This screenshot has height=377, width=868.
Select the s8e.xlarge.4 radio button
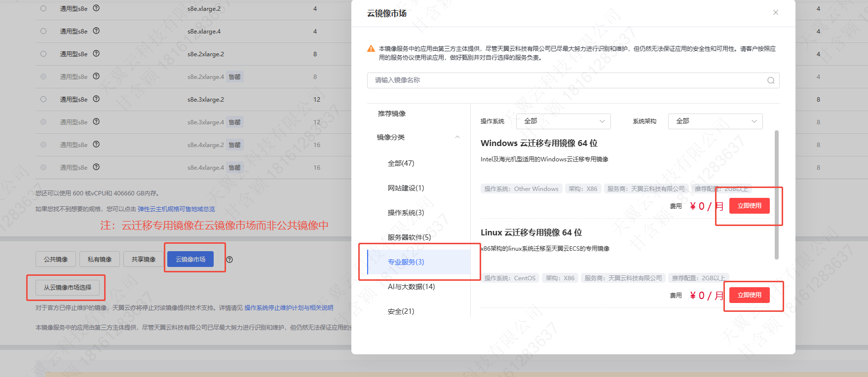pyautogui.click(x=43, y=31)
